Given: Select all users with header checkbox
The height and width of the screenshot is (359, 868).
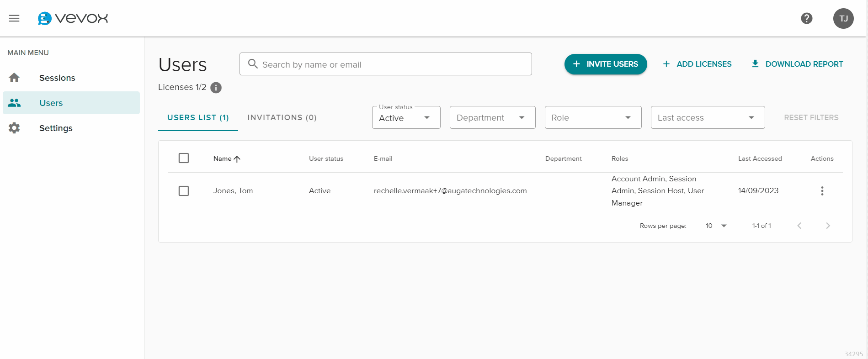Looking at the screenshot, I should (184, 158).
